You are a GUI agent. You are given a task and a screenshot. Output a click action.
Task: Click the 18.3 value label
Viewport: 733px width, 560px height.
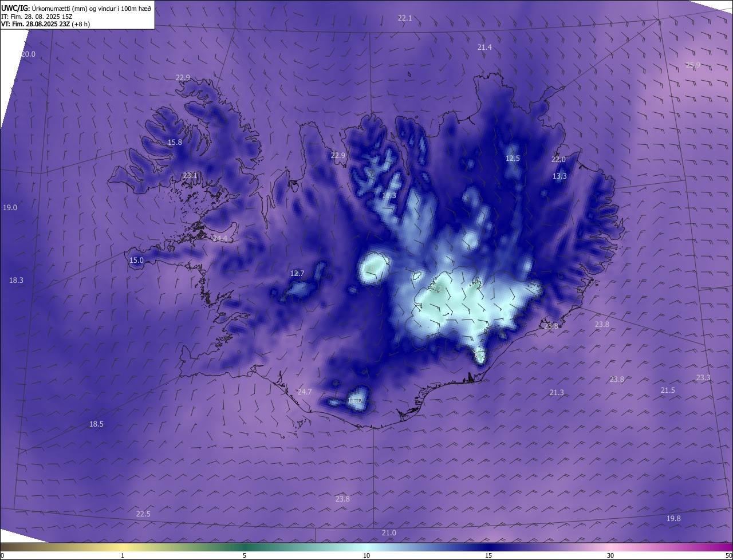coord(16,280)
